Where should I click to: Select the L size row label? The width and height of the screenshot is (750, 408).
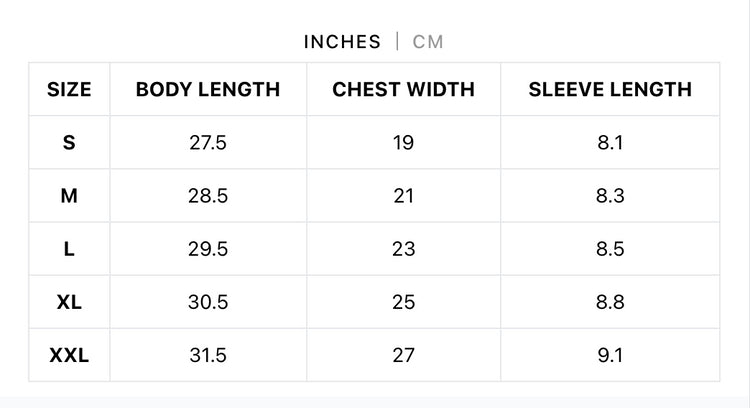[x=69, y=249]
